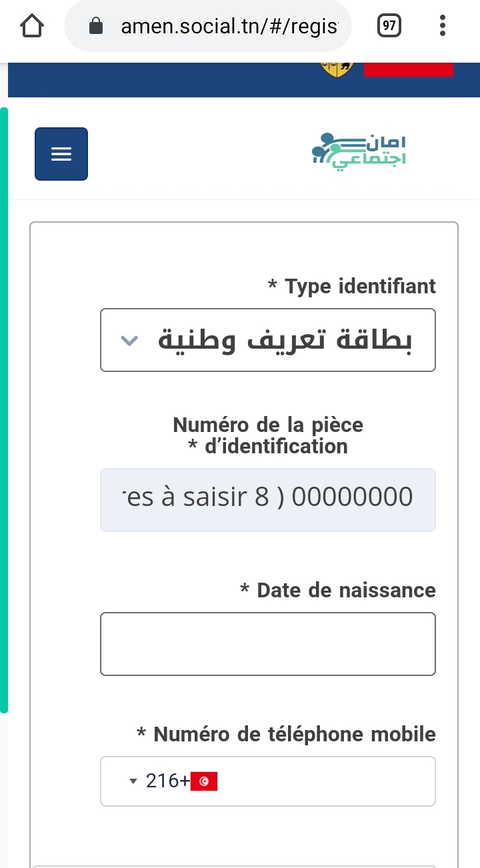Screen dimensions: 480x868
Task: Tap the padlock site security icon
Action: (x=96, y=26)
